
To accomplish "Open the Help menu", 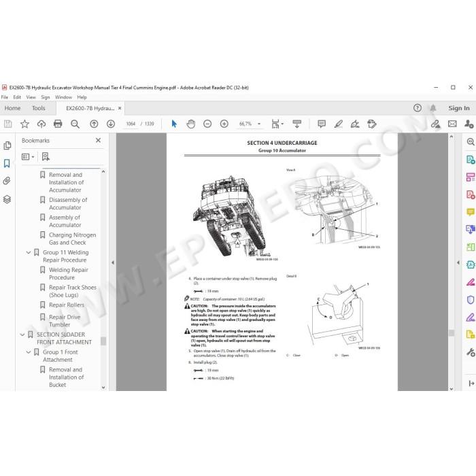I will (82, 97).
